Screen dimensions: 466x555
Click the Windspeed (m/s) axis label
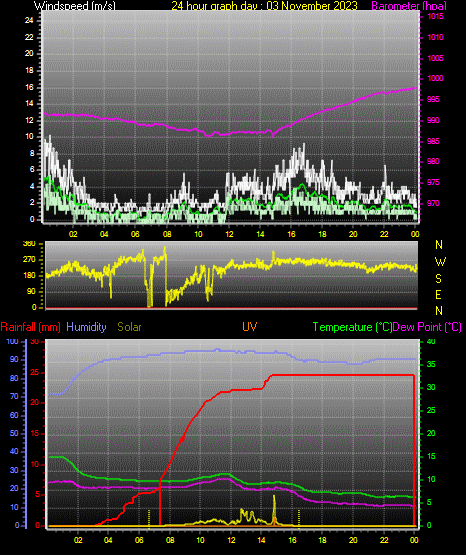75,5
